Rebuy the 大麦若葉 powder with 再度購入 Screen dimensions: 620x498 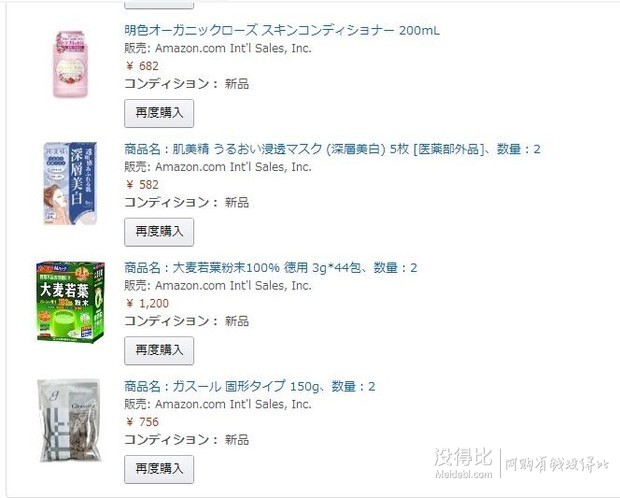[x=159, y=350]
